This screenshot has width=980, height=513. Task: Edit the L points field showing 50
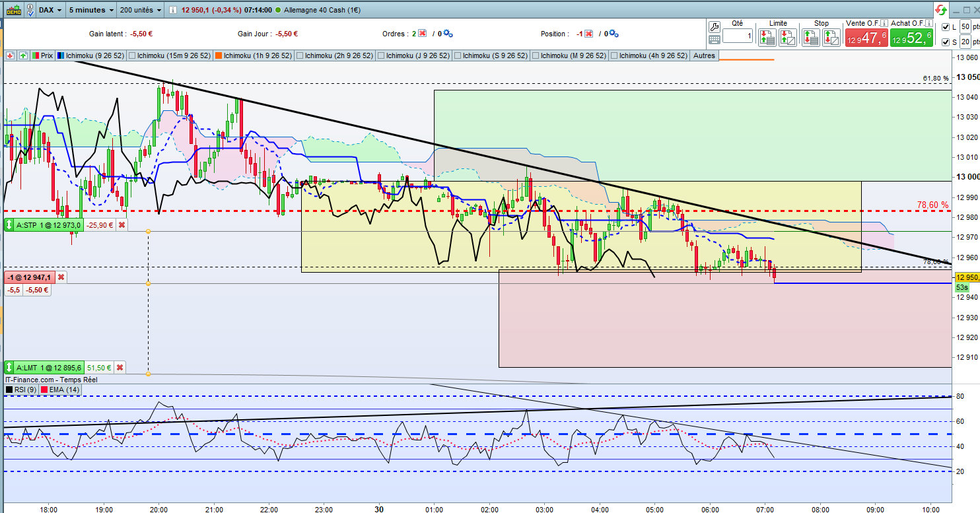(x=965, y=26)
